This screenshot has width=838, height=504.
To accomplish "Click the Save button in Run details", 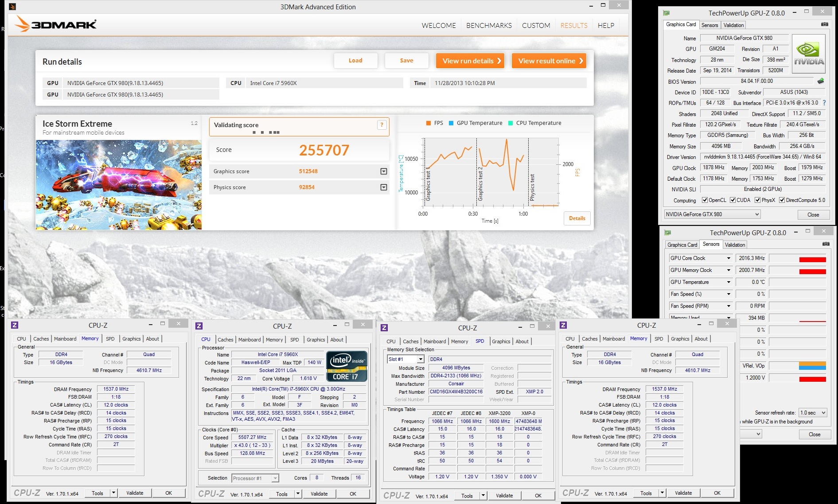I will pos(406,61).
